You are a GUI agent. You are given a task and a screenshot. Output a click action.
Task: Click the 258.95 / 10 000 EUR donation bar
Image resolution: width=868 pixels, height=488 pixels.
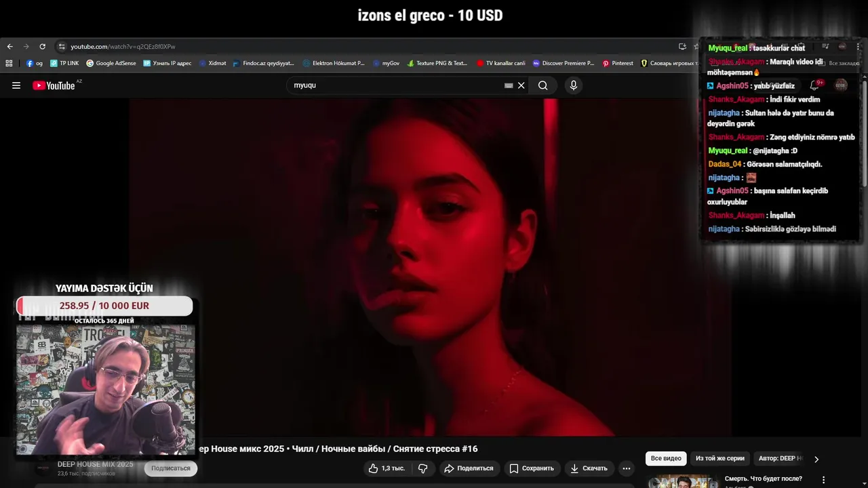pos(104,306)
